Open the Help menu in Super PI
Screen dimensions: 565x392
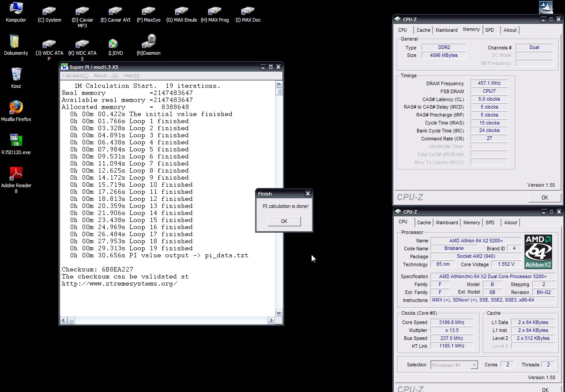132,75
